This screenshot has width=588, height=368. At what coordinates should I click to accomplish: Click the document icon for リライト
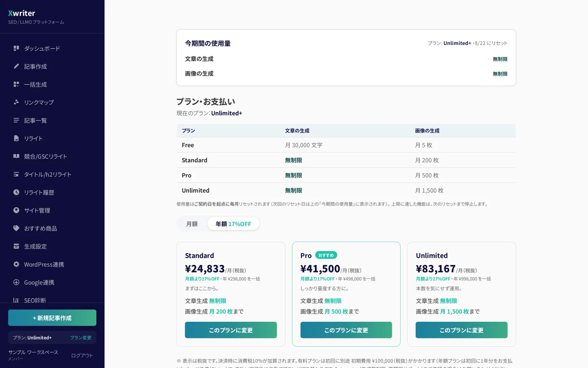pos(16,138)
